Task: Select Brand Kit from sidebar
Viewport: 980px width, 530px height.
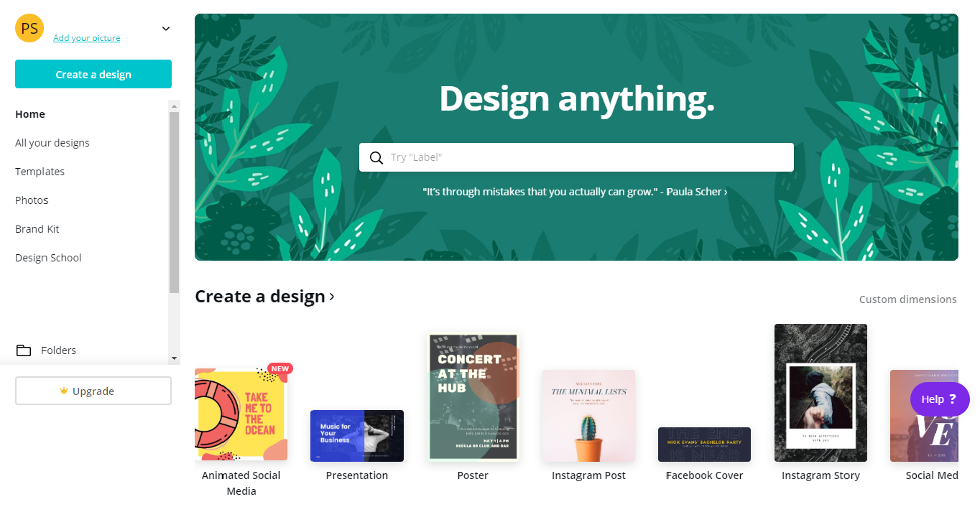Action: click(37, 229)
